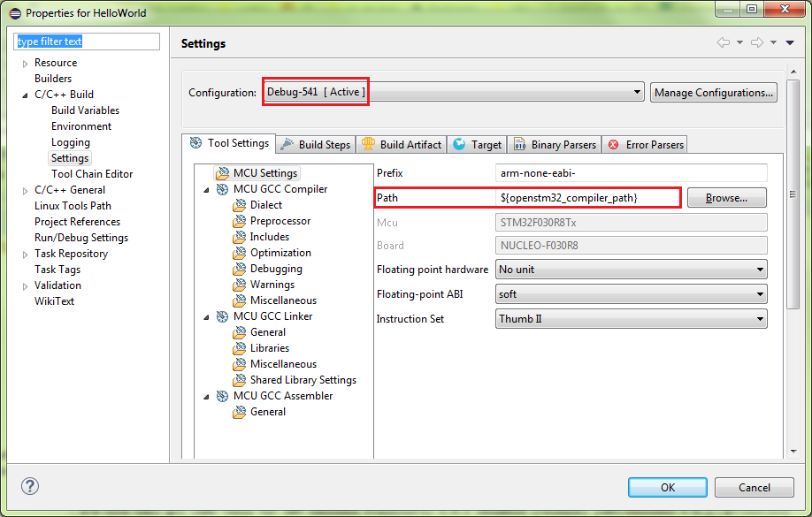Click the help question mark icon
This screenshot has width=812, height=517.
point(30,486)
